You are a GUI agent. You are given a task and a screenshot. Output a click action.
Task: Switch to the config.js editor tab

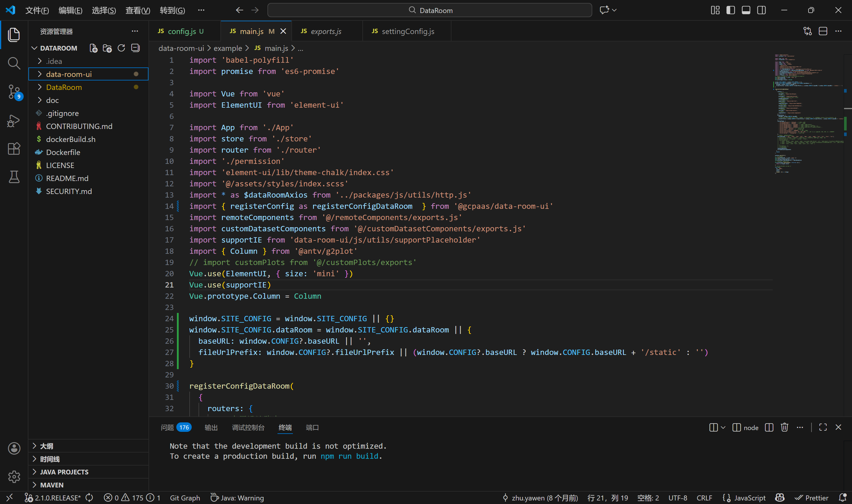click(182, 31)
